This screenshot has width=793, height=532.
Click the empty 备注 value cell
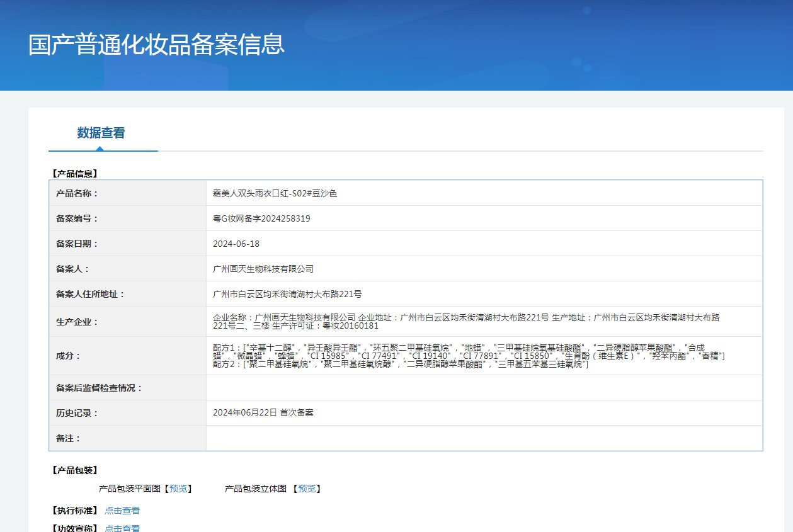click(484, 438)
